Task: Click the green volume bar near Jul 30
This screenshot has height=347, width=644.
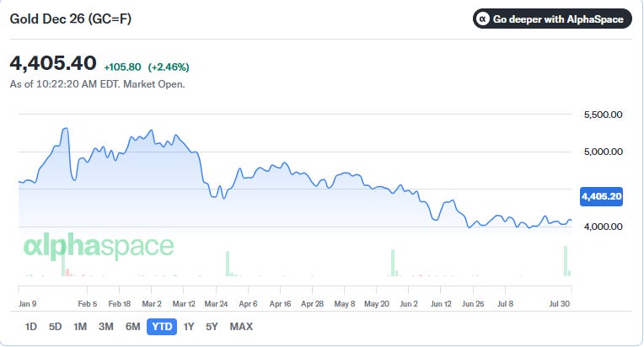Action: click(x=566, y=261)
